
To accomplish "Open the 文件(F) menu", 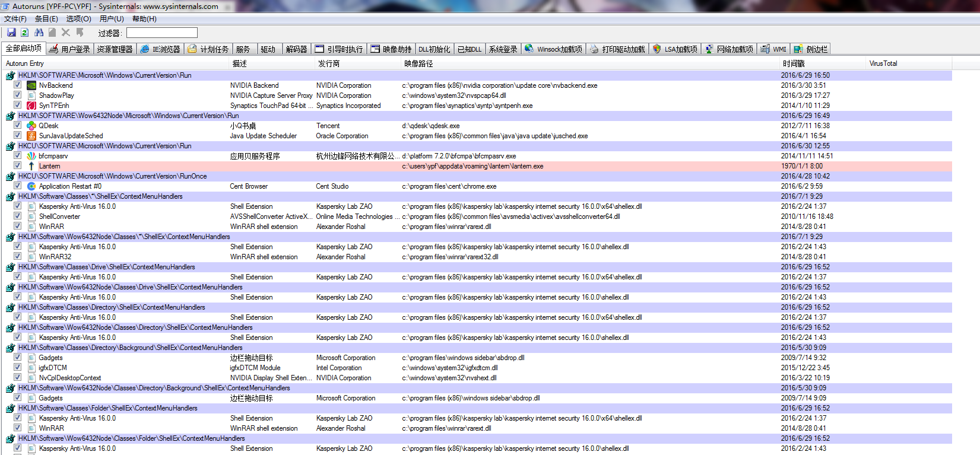I will click(15, 19).
